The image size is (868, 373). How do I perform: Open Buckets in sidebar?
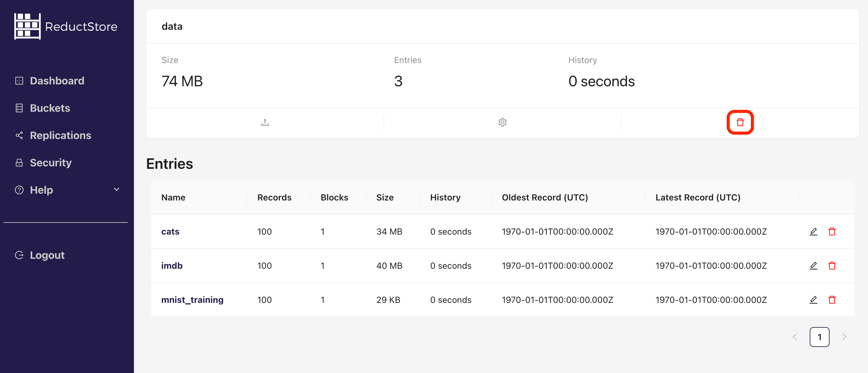coord(50,108)
